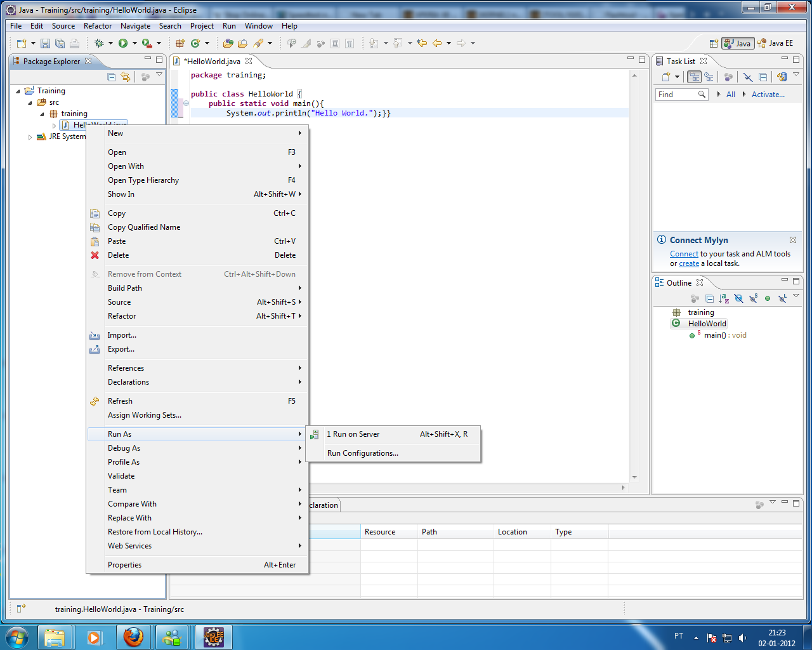812x650 pixels.
Task: Click the All working set link
Action: 731,95
